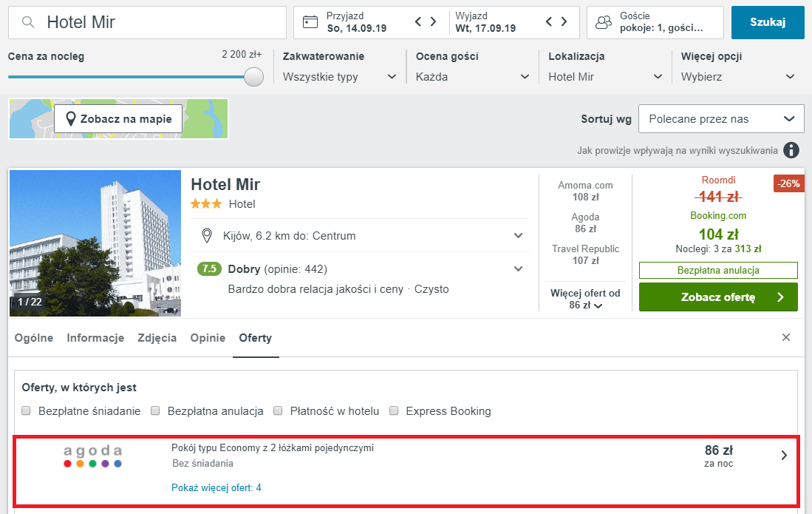Expand the Sortuj wg dropdown
This screenshot has height=514, width=812.
721,119
